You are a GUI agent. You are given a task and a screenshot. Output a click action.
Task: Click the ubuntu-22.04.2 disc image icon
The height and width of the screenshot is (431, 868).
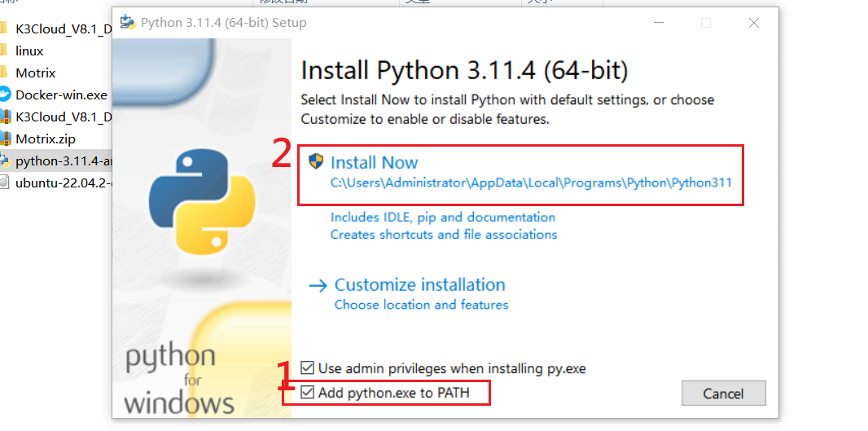(4, 183)
